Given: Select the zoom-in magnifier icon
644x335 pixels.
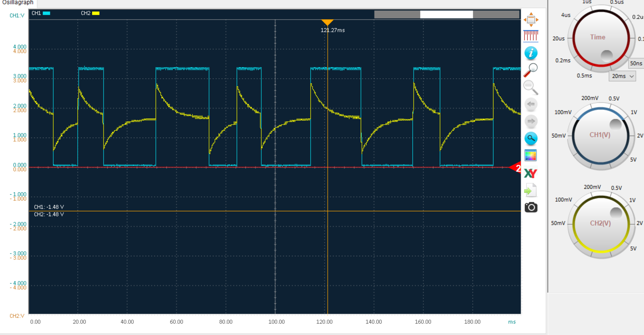Looking at the screenshot, I should [x=531, y=70].
